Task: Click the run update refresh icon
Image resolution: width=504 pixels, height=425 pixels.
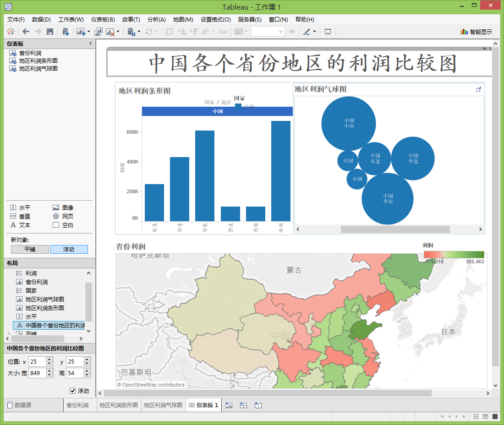Action: coord(148,32)
